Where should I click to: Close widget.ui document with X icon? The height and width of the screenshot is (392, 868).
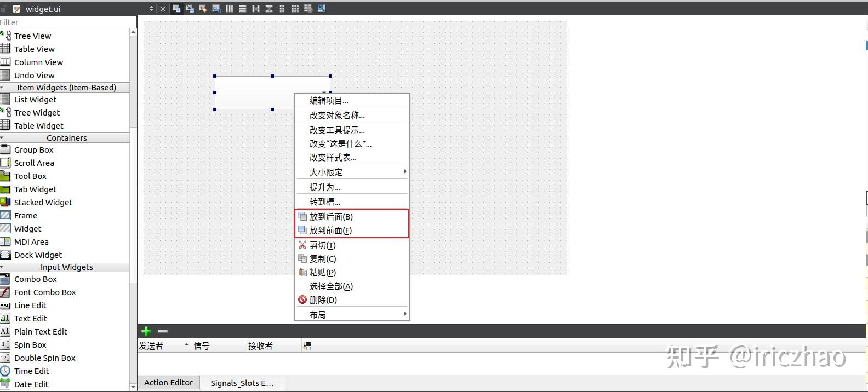[163, 9]
